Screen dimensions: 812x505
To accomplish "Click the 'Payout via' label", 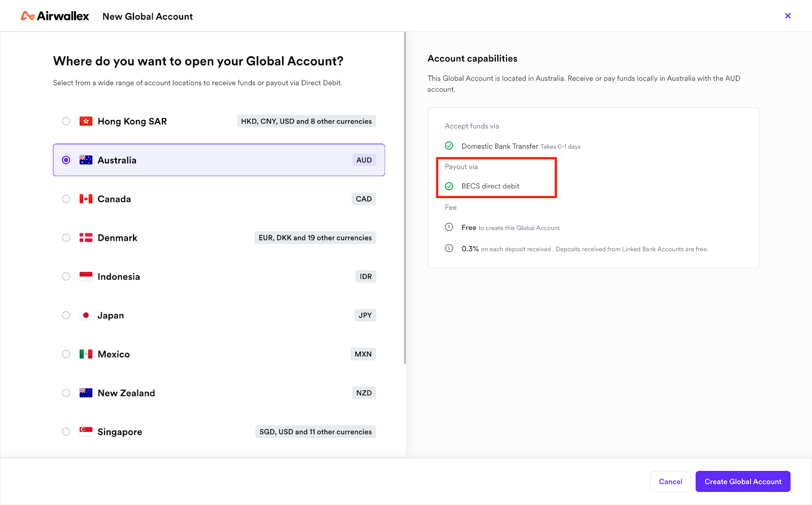I will click(x=461, y=166).
